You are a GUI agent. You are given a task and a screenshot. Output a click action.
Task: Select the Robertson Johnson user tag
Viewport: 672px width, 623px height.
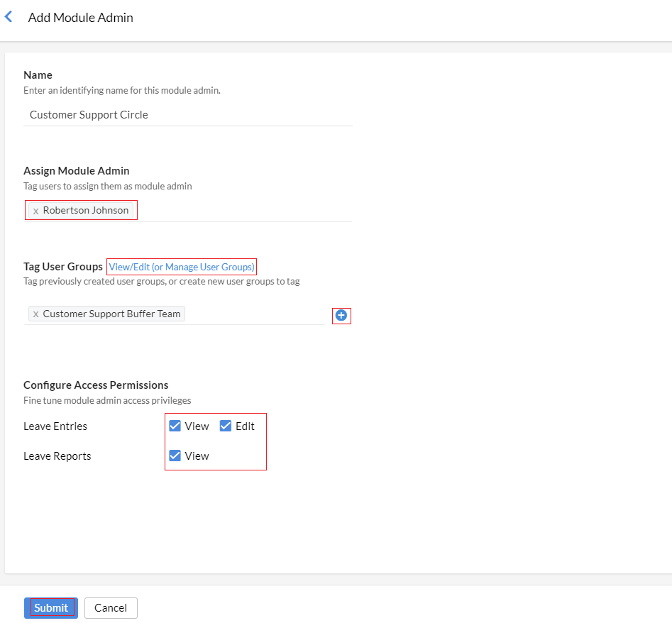tap(86, 210)
